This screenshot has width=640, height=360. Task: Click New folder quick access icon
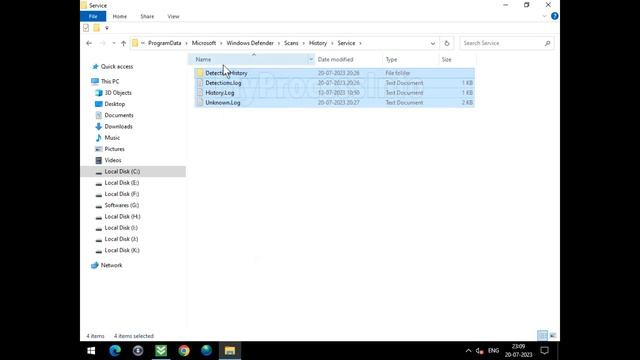(96, 28)
